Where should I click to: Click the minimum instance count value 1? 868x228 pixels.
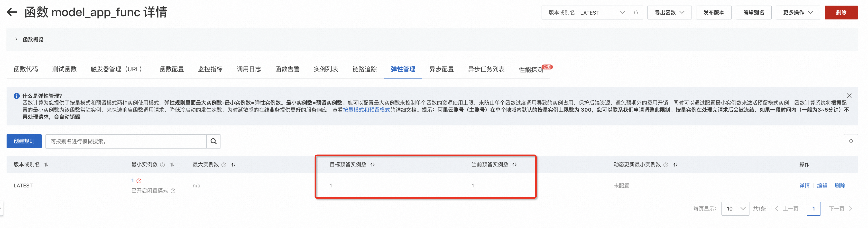[133, 181]
